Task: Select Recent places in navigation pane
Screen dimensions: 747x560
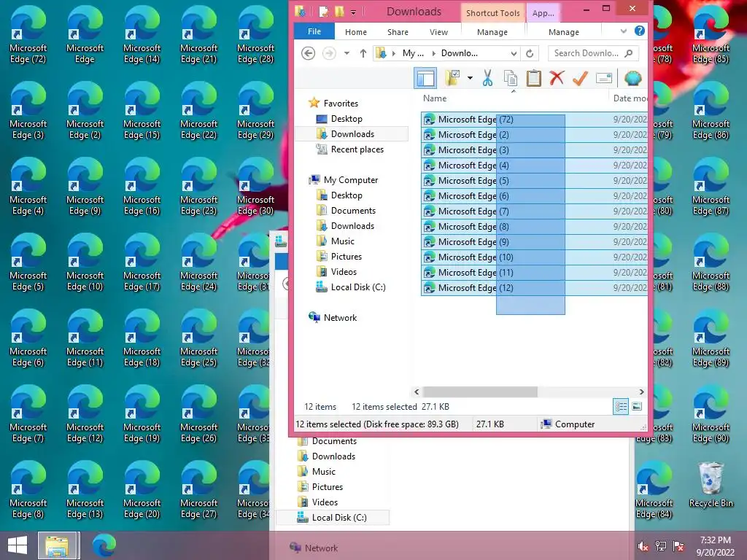Action: point(357,149)
